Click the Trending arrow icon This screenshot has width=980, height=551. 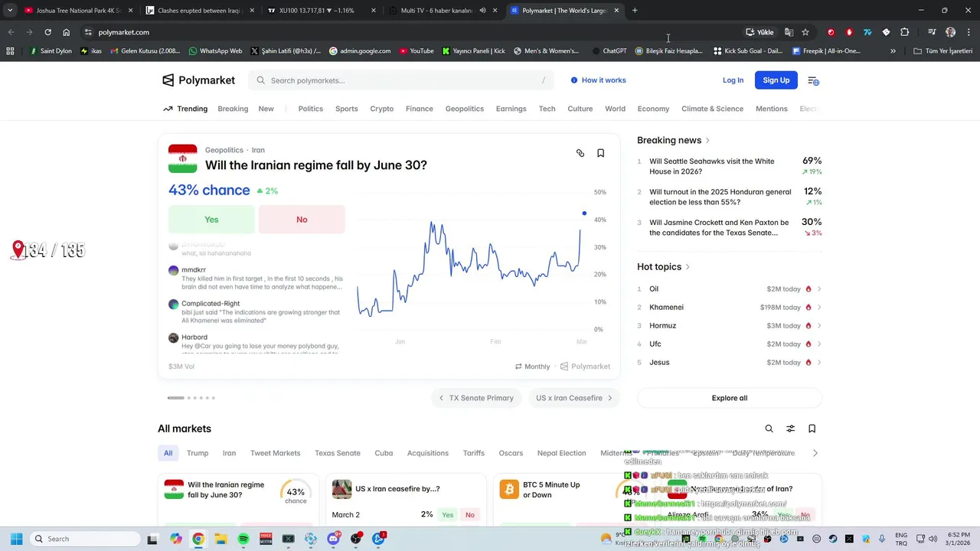coord(168,109)
